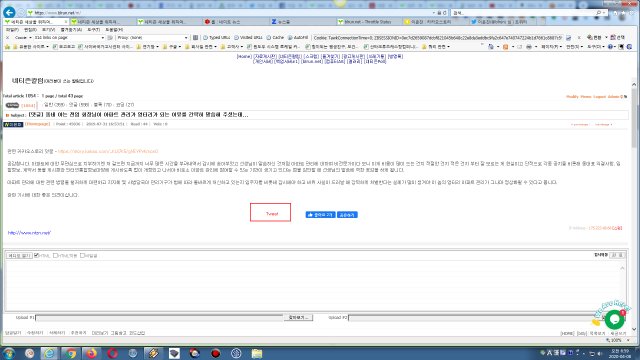
Task: Open the Help (도움말) menu
Action: click(x=114, y=30)
